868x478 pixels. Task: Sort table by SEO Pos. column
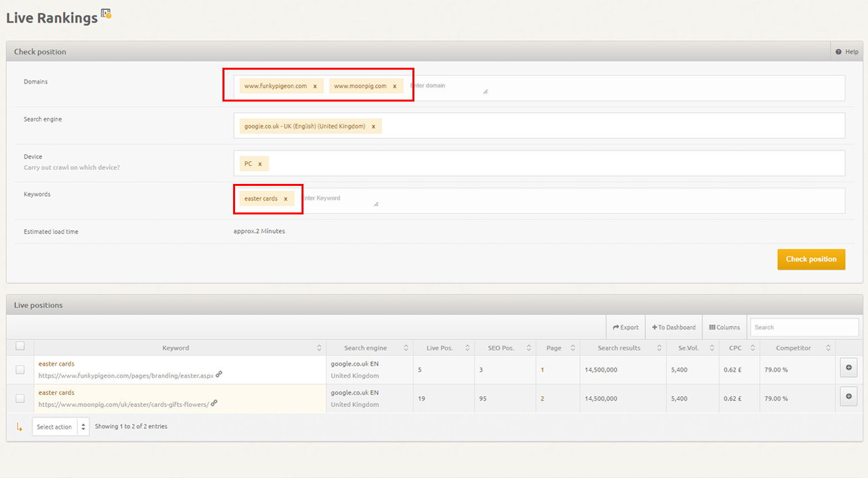point(505,348)
